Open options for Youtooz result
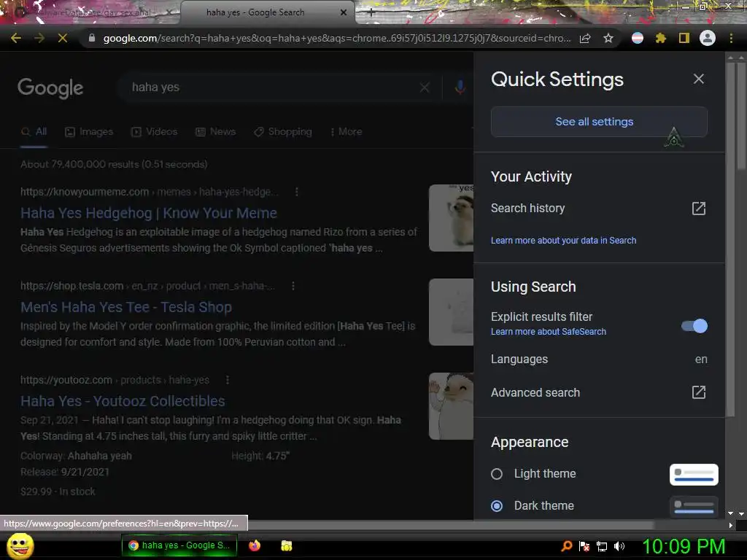The image size is (747, 560). click(x=228, y=380)
